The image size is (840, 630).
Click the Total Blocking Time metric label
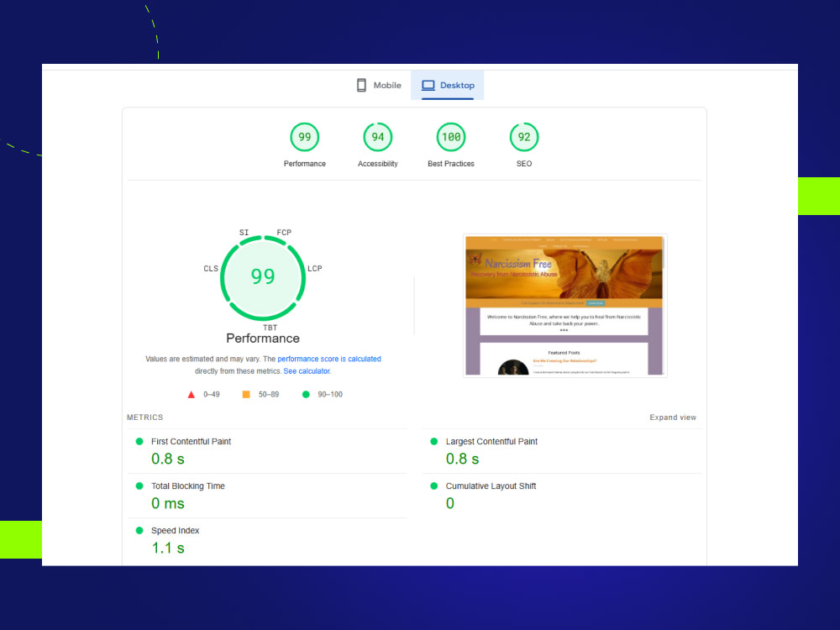[187, 486]
